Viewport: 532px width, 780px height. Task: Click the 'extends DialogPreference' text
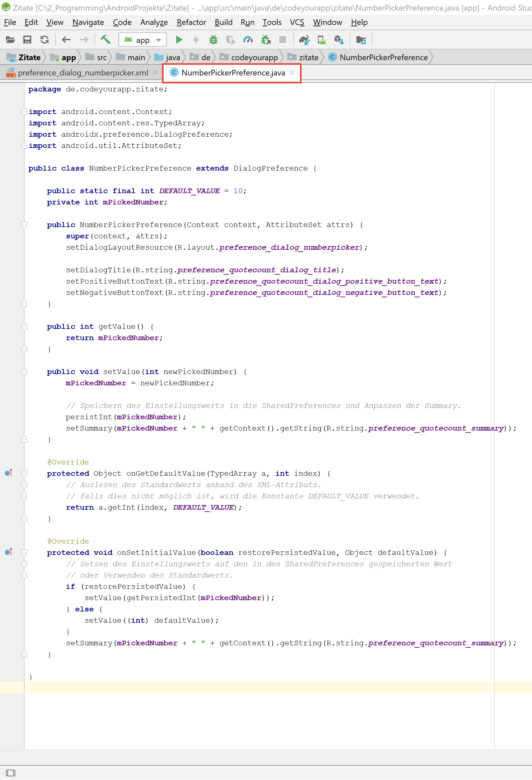point(252,168)
